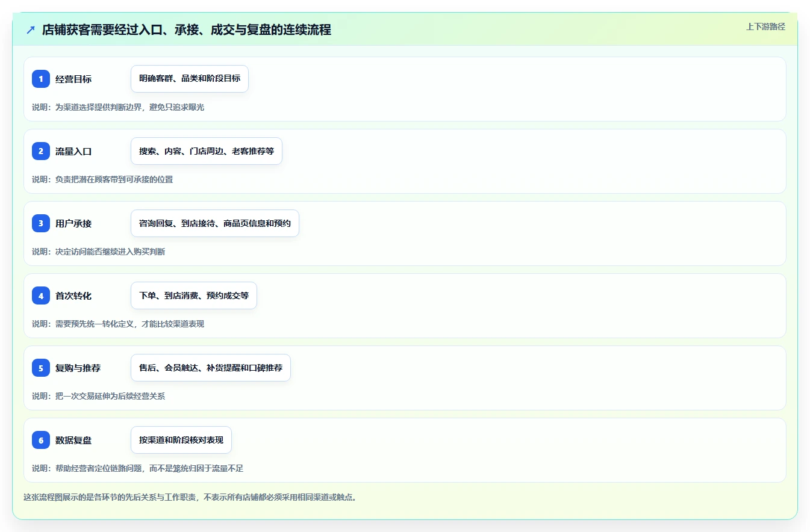Click step number badge 2

pos(41,151)
